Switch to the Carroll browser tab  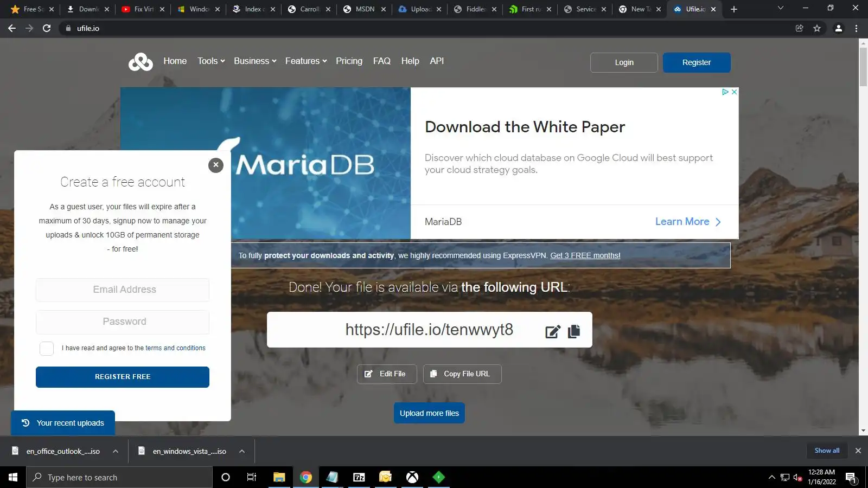[x=309, y=9]
